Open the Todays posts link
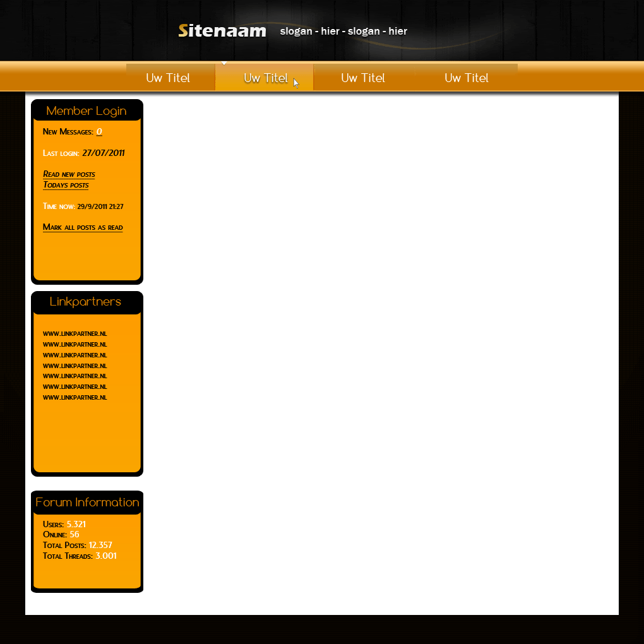Image resolution: width=644 pixels, height=644 pixels. pyautogui.click(x=66, y=185)
